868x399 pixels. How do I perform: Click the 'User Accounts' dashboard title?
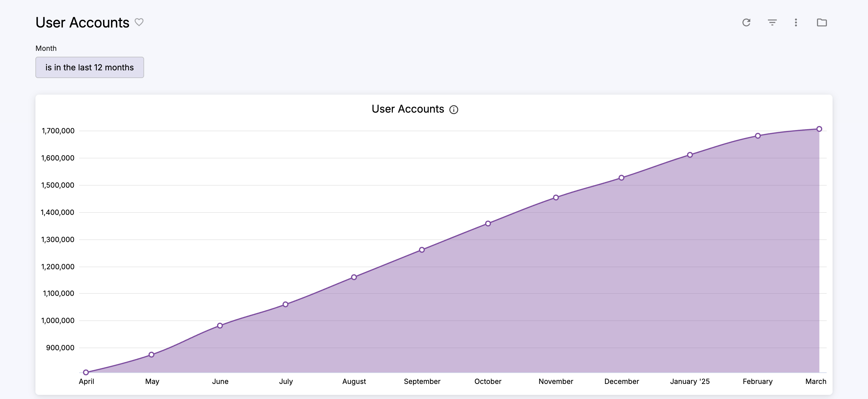pos(82,22)
